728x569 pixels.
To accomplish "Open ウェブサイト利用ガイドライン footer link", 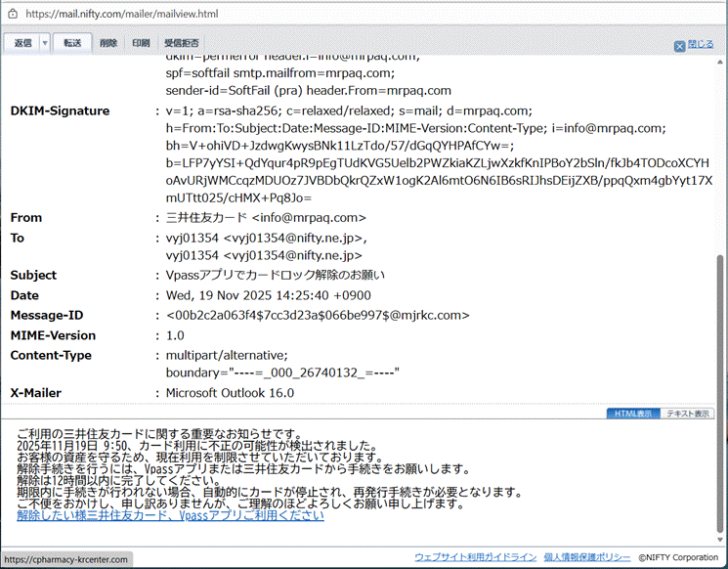I will coord(474,556).
